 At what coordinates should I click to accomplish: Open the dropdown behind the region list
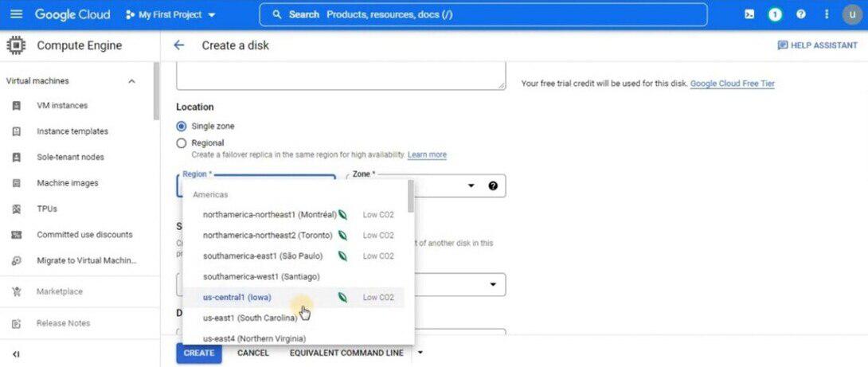point(493,284)
